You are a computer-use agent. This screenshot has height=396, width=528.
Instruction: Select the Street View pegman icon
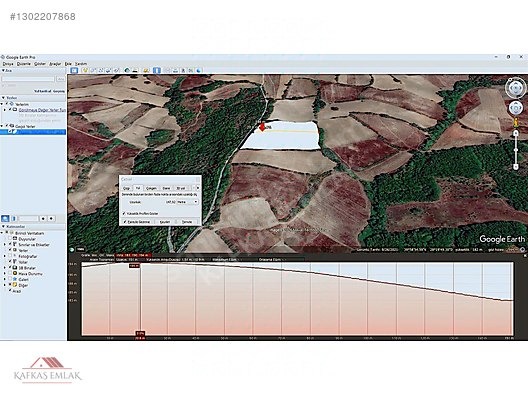[x=516, y=122]
